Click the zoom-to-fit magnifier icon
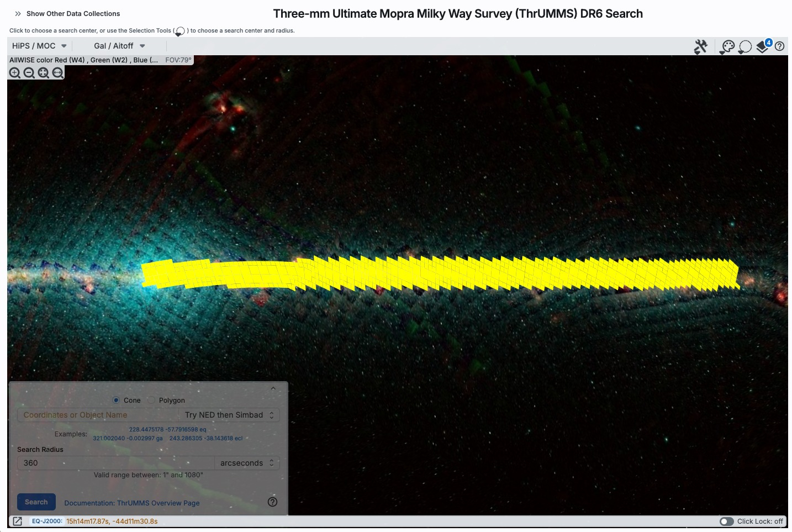792x532 pixels. pos(44,73)
